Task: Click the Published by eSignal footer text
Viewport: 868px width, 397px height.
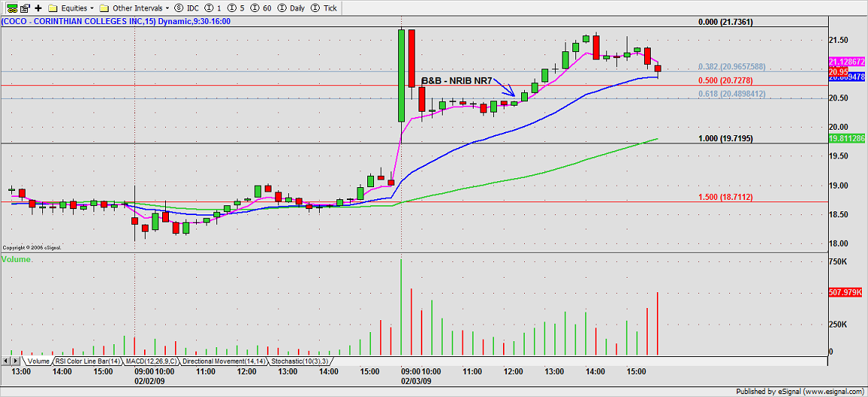Action: tap(802, 392)
